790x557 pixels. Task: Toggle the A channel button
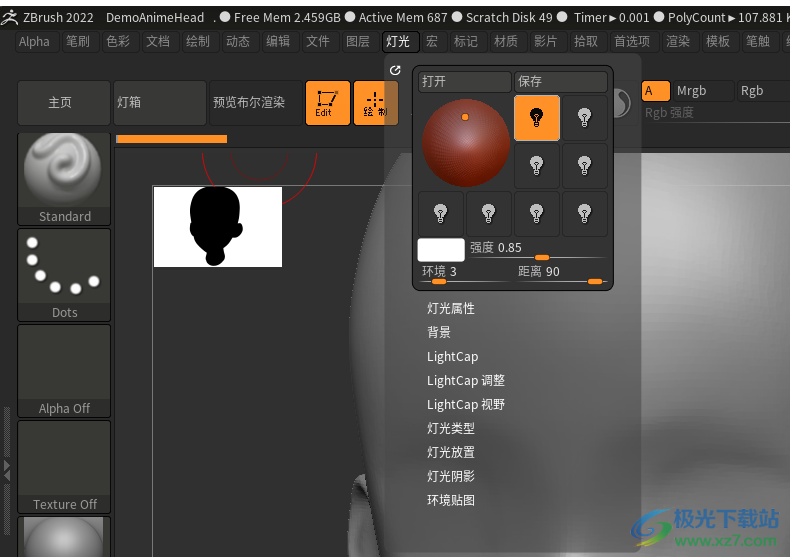[655, 91]
